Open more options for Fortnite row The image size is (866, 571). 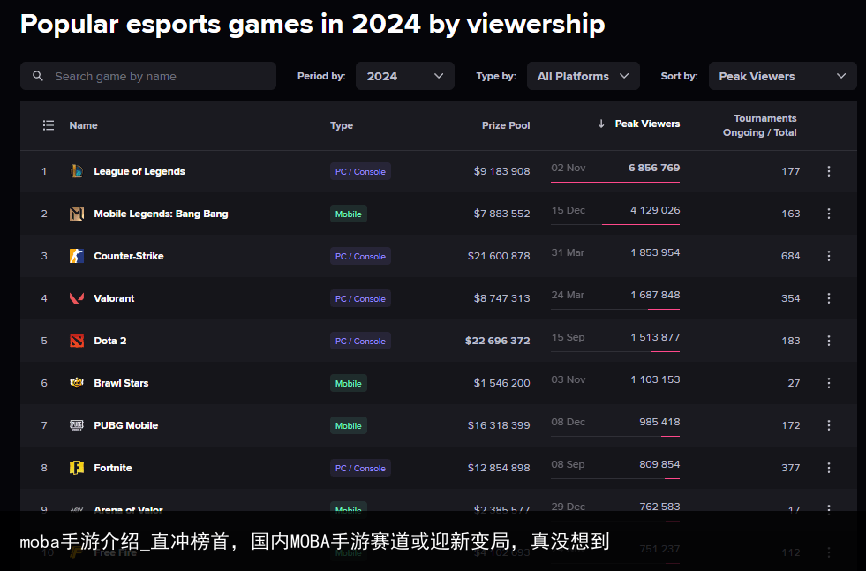pos(828,468)
